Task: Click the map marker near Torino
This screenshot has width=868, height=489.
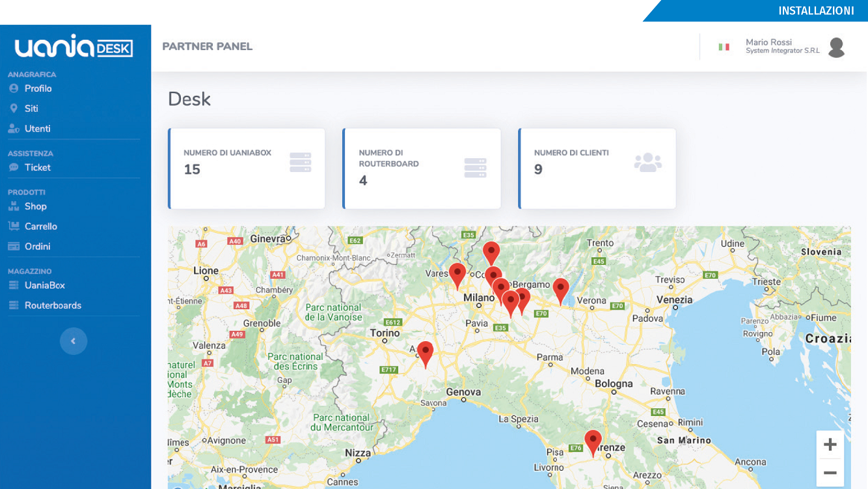Action: click(426, 350)
